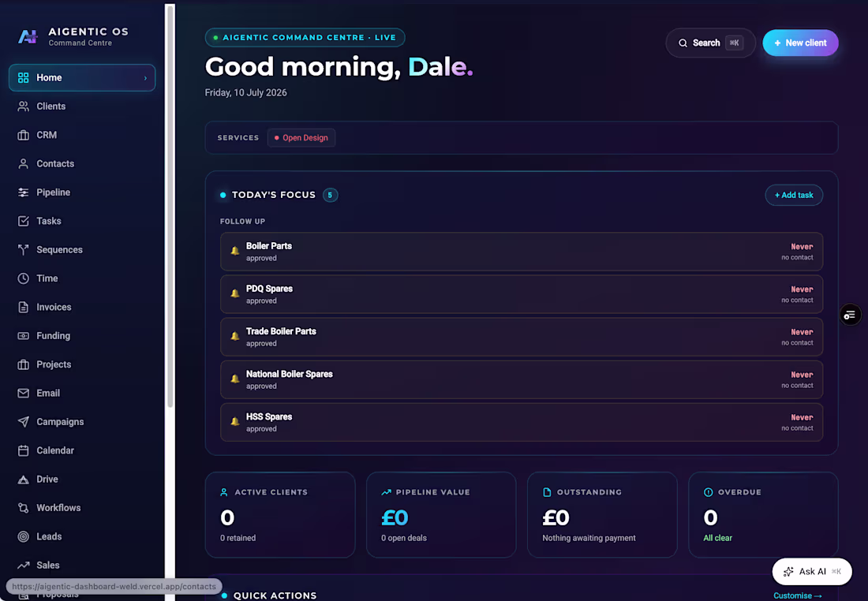Click the Add task button
Viewport: 868px width, 601px height.
[794, 195]
